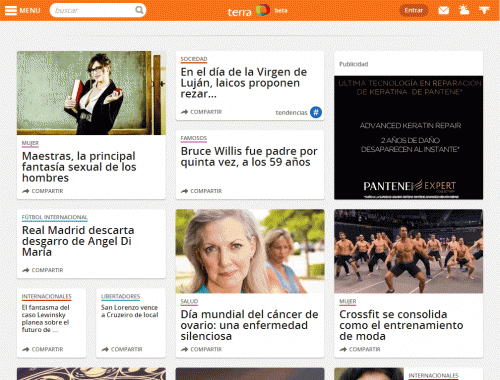Viewport: 500px width, 380px height.
Task: Click the blue tendencias hashtag icon
Action: coord(316,112)
